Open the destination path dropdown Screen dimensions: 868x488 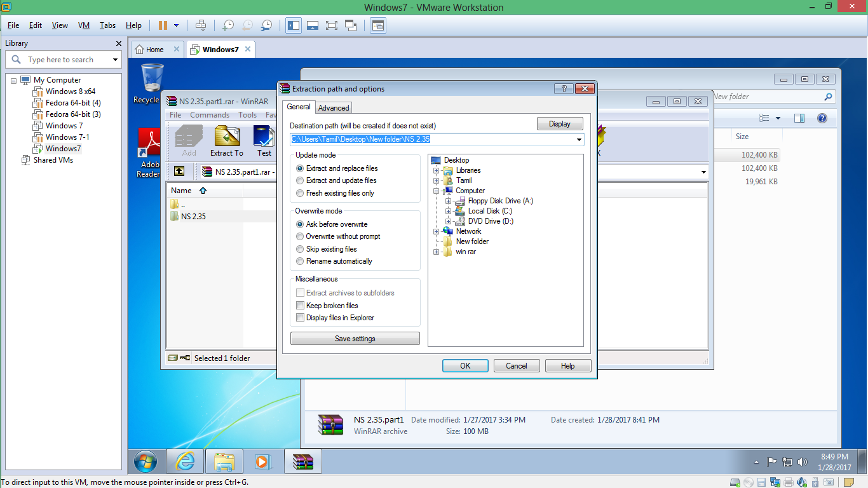click(579, 139)
